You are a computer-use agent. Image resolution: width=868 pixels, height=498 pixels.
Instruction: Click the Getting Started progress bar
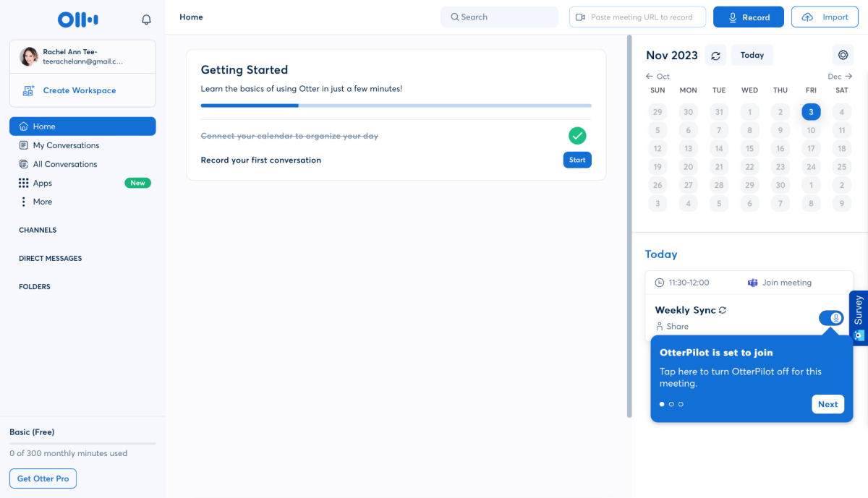coord(396,106)
